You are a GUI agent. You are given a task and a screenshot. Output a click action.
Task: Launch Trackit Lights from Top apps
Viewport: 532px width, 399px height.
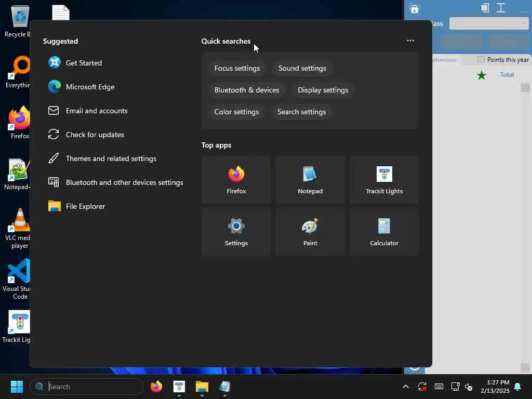(384, 180)
